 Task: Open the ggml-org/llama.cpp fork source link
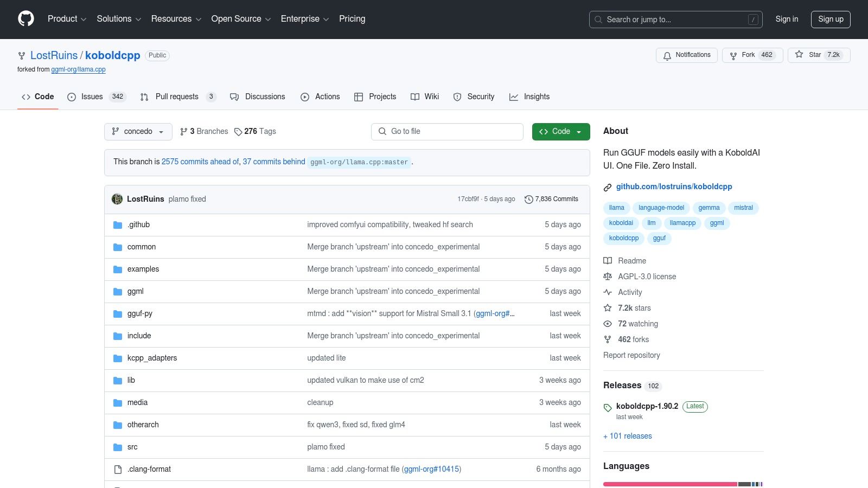click(x=78, y=69)
